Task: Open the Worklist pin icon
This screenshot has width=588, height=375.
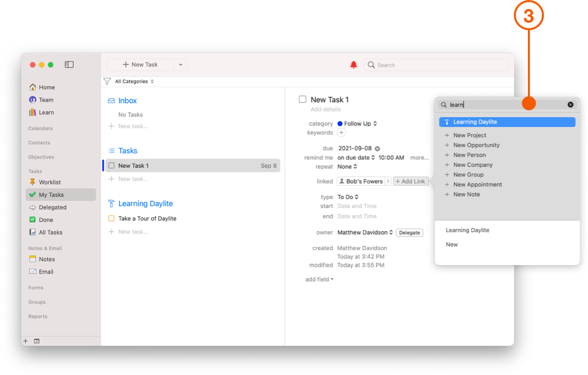Action: pos(32,182)
